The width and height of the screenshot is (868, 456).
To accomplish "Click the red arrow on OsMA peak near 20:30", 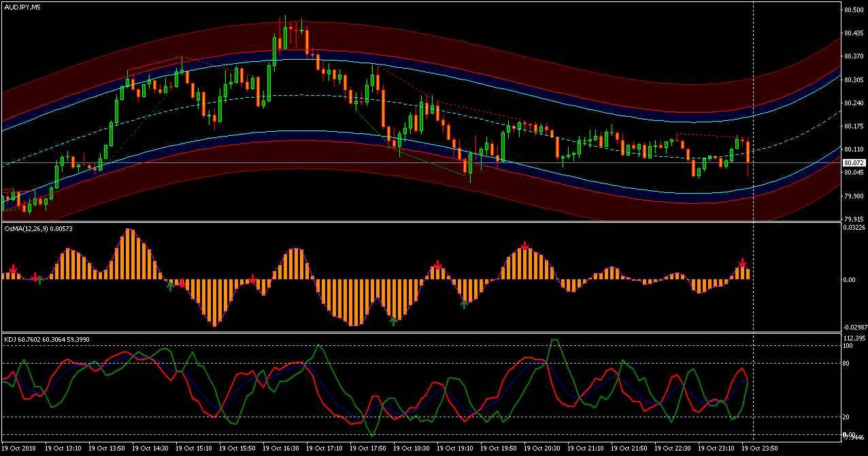I will click(x=524, y=245).
